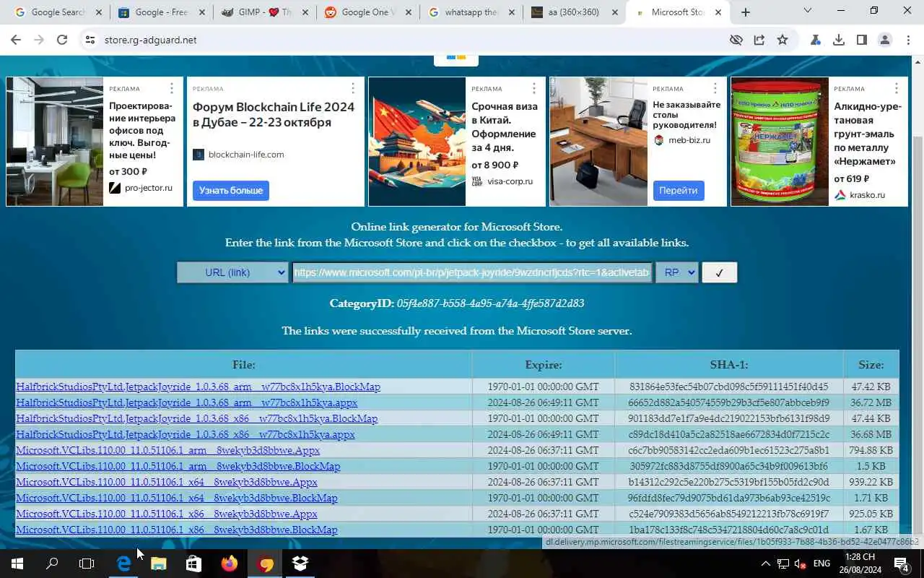Download JetpackJoyride x86 BlockMap file

196,418
